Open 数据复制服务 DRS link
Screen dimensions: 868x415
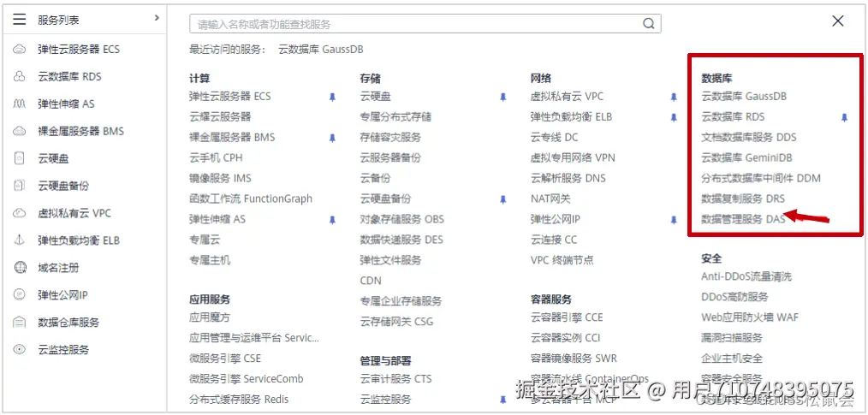click(743, 199)
